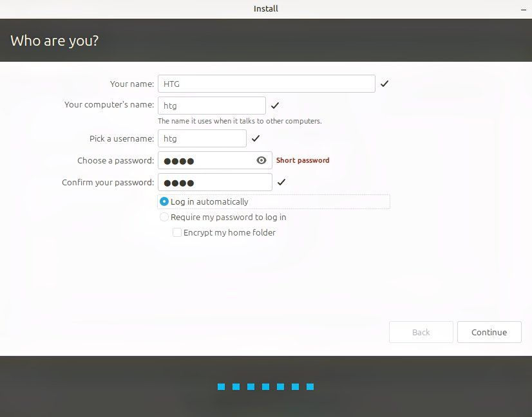532x417 pixels.
Task: Click the computer's name text field
Action: click(x=211, y=105)
